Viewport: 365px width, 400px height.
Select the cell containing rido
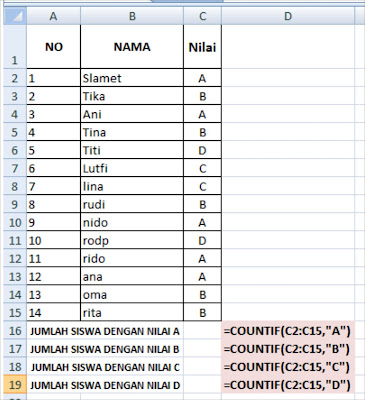tap(132, 258)
